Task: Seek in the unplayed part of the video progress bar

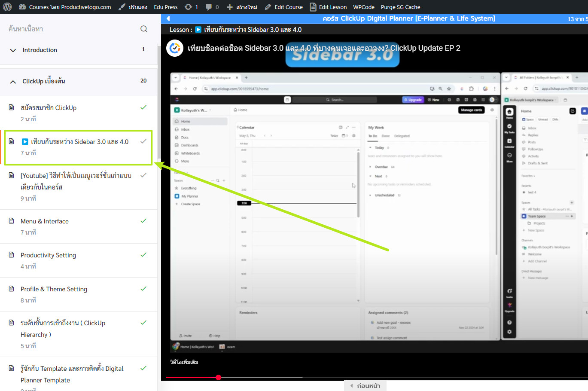Action: point(445,377)
